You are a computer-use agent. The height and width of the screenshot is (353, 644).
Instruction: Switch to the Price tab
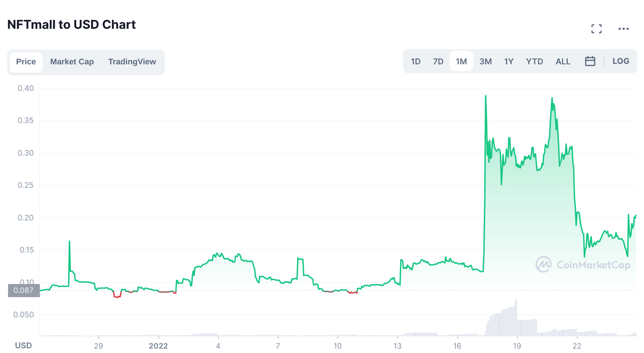26,62
